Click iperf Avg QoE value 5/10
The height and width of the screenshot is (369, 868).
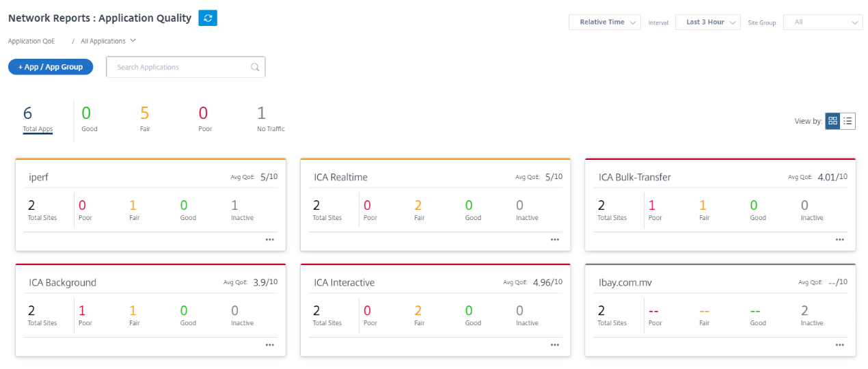[x=268, y=176]
